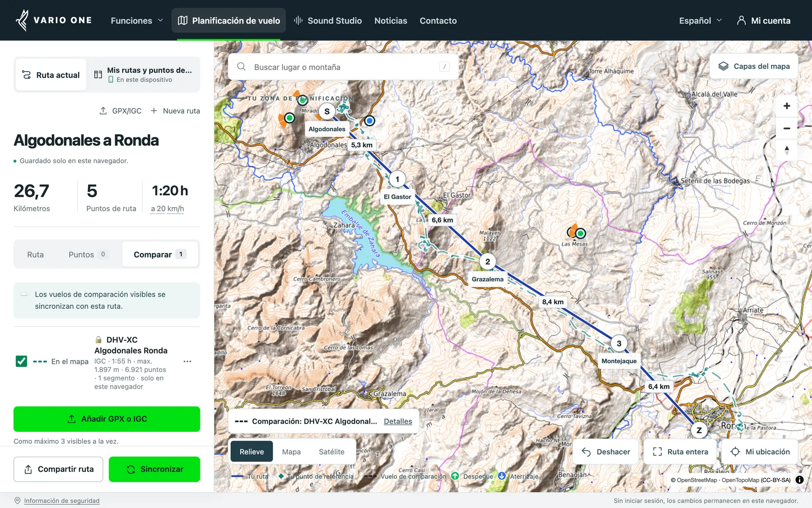Select waypoint 2 Grazalema marker
Image resolution: width=812 pixels, height=508 pixels.
tap(488, 262)
